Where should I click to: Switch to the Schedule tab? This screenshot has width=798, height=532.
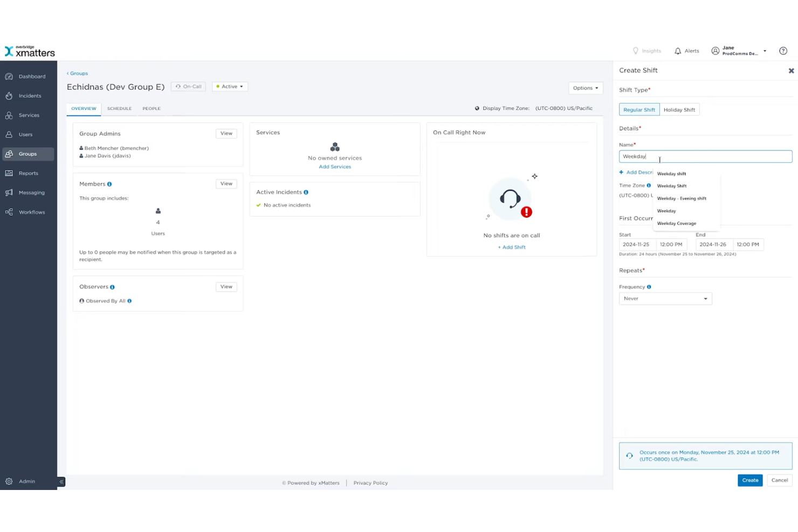pyautogui.click(x=119, y=108)
